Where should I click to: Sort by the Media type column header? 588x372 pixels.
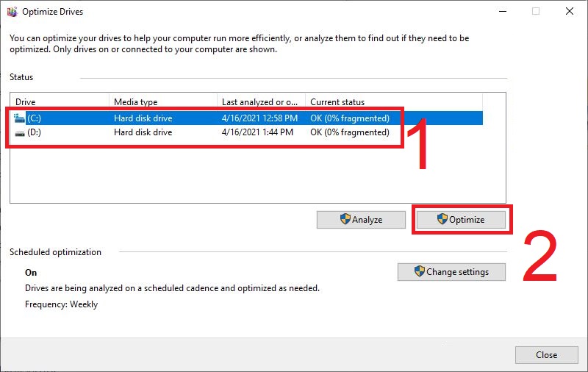pyautogui.click(x=162, y=102)
